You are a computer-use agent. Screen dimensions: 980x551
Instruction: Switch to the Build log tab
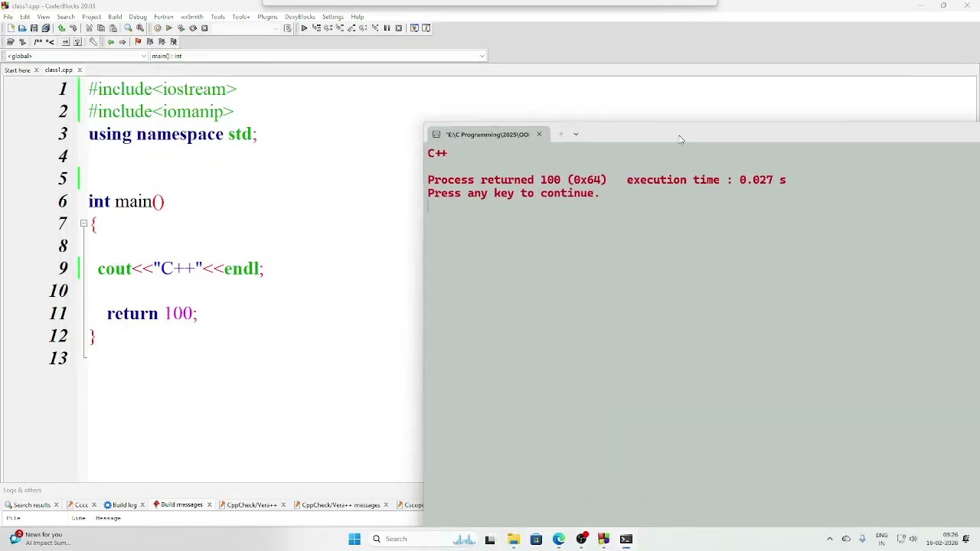point(124,505)
